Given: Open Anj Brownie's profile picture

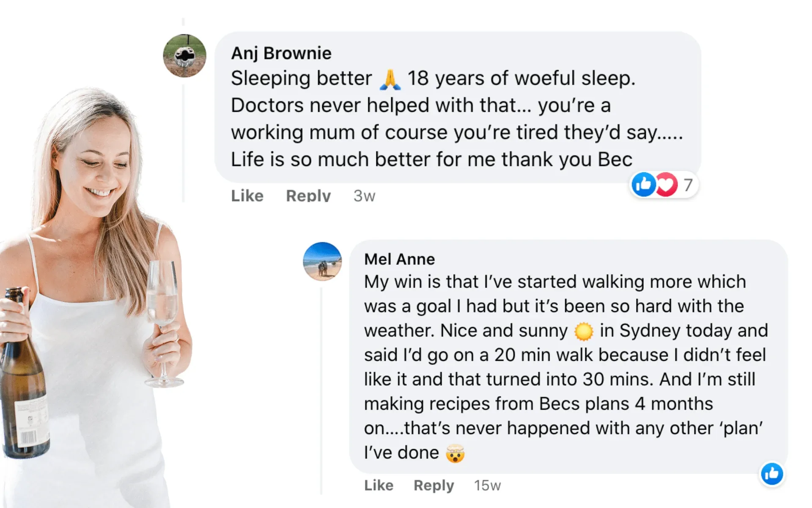Looking at the screenshot, I should pos(184,56).
